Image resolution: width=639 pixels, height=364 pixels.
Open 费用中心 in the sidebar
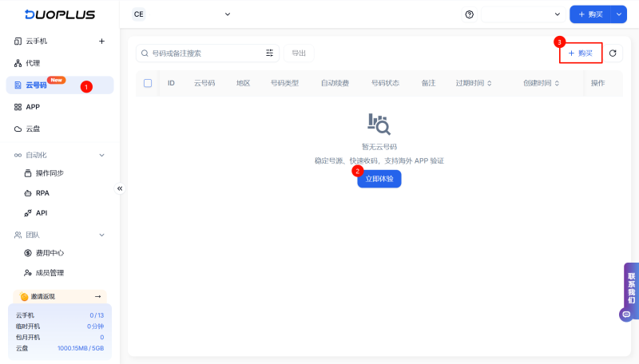(x=50, y=253)
